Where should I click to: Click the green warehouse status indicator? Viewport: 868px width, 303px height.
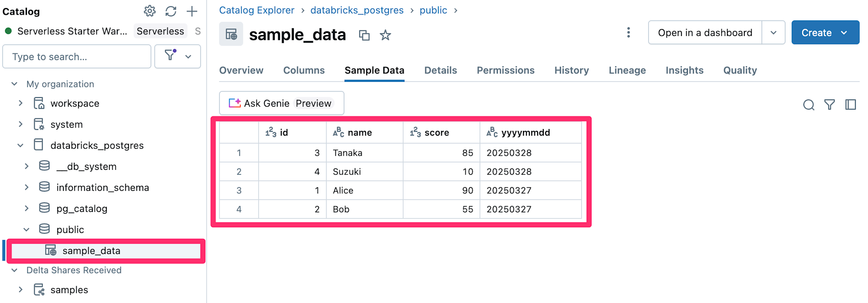(x=8, y=31)
